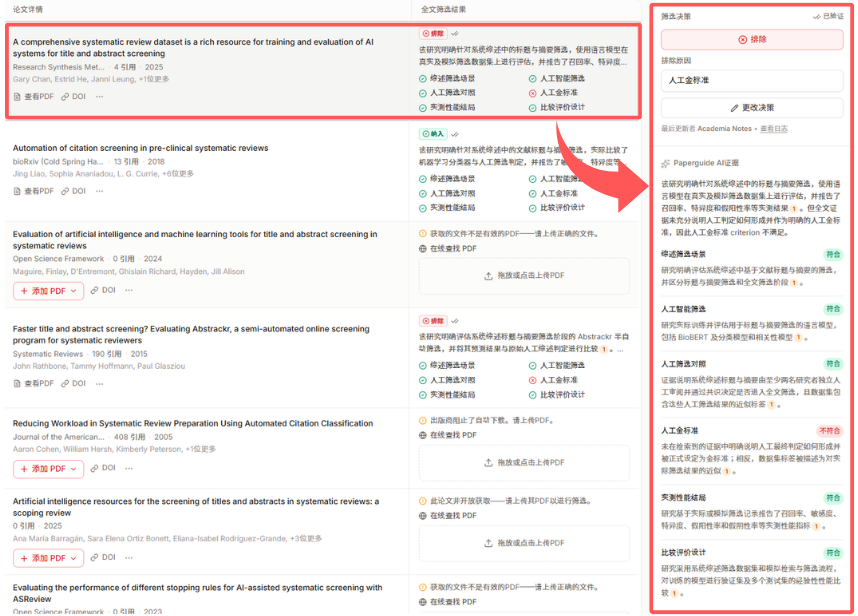
Task: Click 在线查找 PDF for the ASReview stopping rules paper
Action: pos(448,602)
